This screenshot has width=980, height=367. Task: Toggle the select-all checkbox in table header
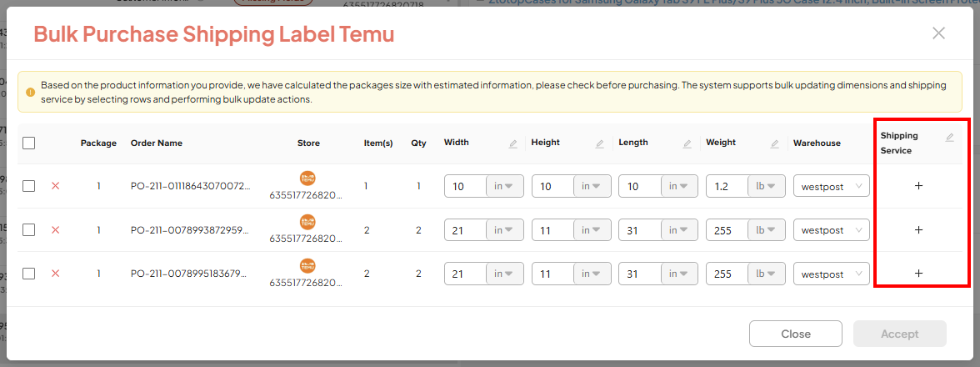pos(29,143)
